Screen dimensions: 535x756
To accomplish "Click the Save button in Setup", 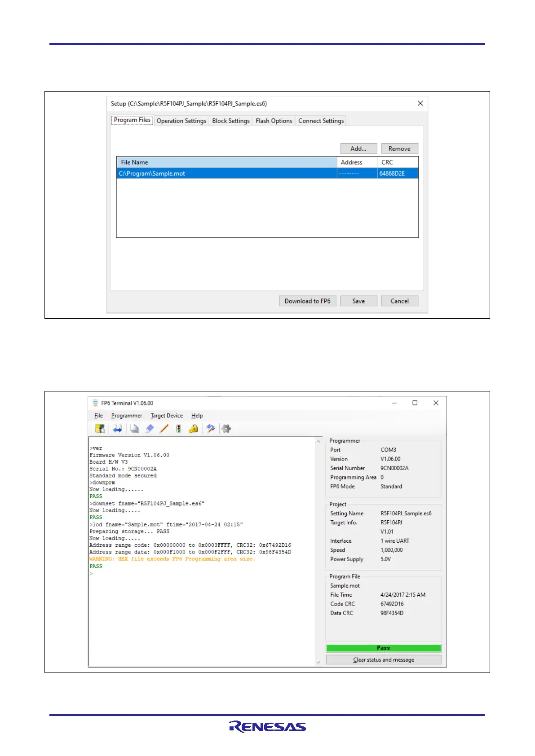I will click(358, 301).
